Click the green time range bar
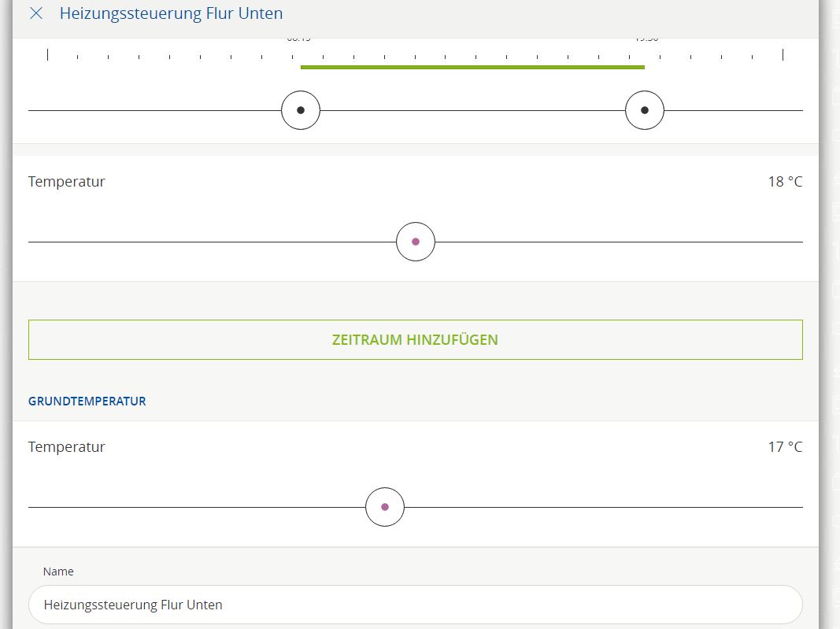Viewport: 840px width, 629px height. (472, 67)
